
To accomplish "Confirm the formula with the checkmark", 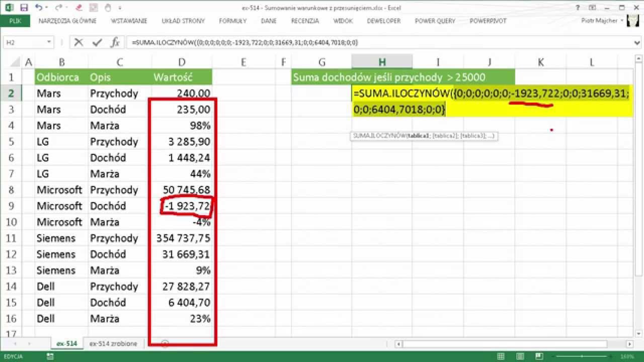I will tap(97, 42).
